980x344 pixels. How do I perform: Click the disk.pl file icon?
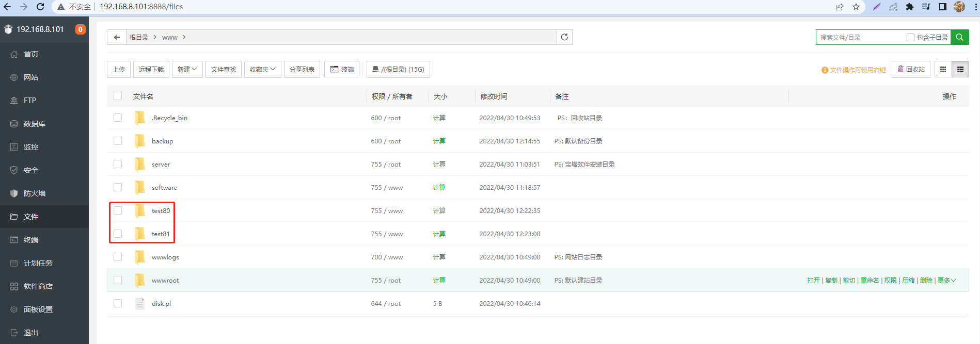pyautogui.click(x=140, y=303)
